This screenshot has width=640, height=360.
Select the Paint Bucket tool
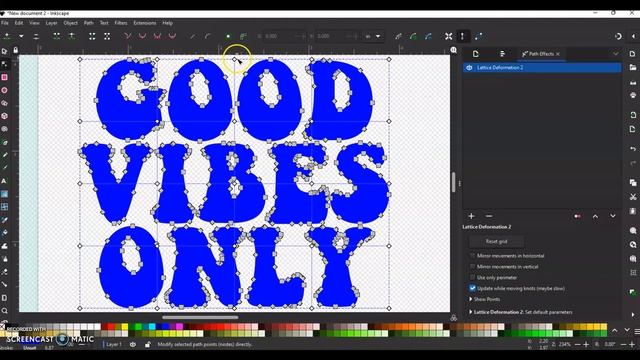[x=4, y=233]
